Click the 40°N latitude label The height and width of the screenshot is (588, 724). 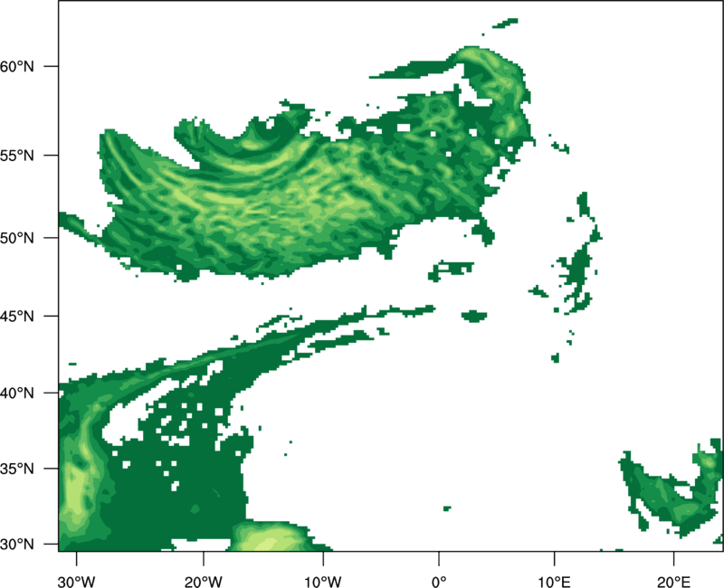coord(17,394)
